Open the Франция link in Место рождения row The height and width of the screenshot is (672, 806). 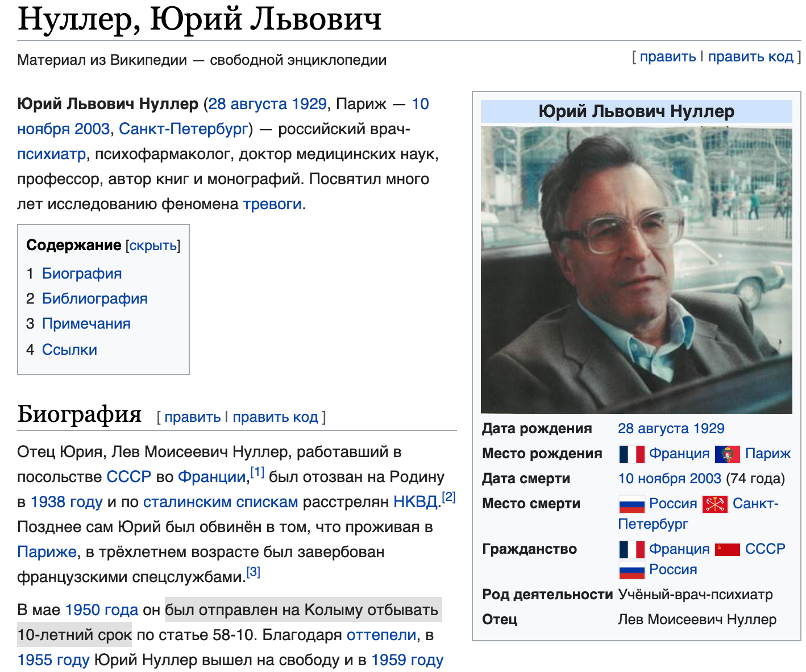point(679,454)
